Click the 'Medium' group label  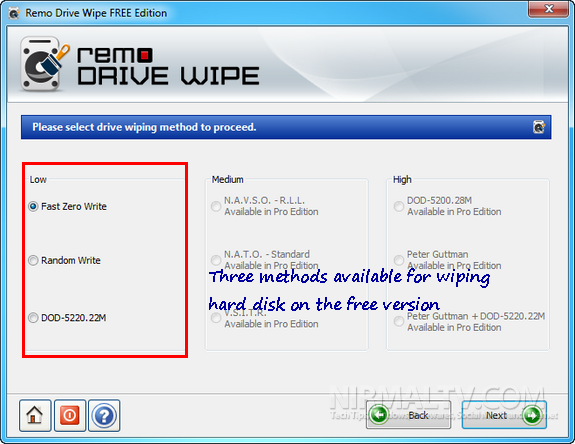pyautogui.click(x=228, y=180)
